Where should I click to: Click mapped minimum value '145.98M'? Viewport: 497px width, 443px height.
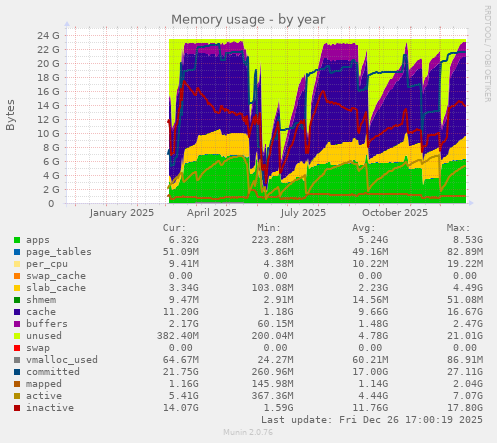pos(272,384)
